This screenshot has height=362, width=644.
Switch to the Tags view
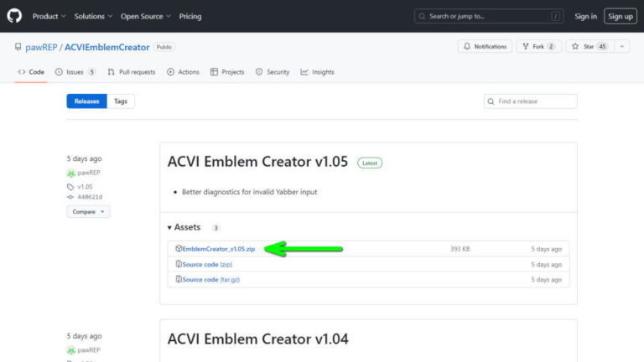(x=121, y=101)
